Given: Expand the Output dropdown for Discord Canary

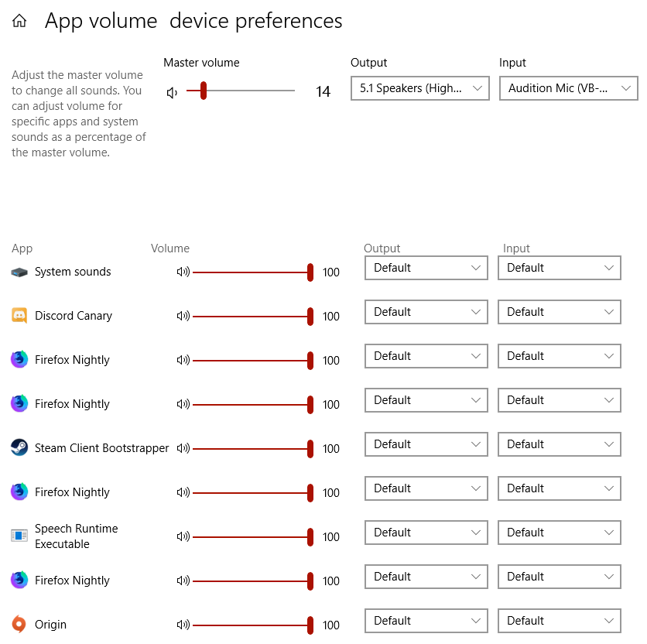Looking at the screenshot, I should tap(426, 311).
